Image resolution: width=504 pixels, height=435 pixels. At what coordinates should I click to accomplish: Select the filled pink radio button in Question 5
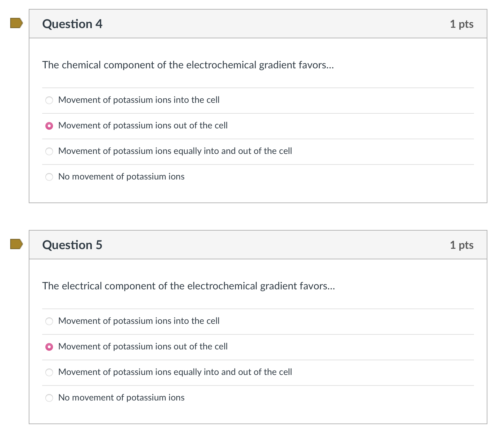[x=49, y=347]
